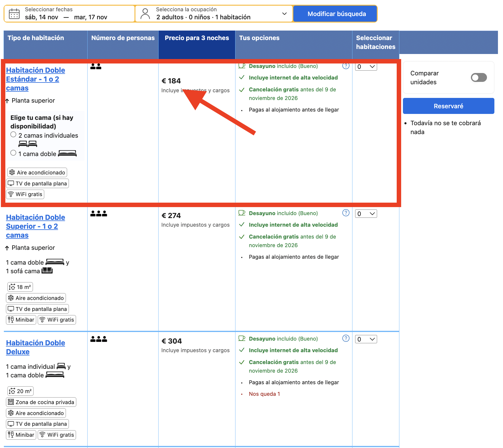Open 'Habitación Doble Superior - 1 o 2 camas' link

(35, 226)
